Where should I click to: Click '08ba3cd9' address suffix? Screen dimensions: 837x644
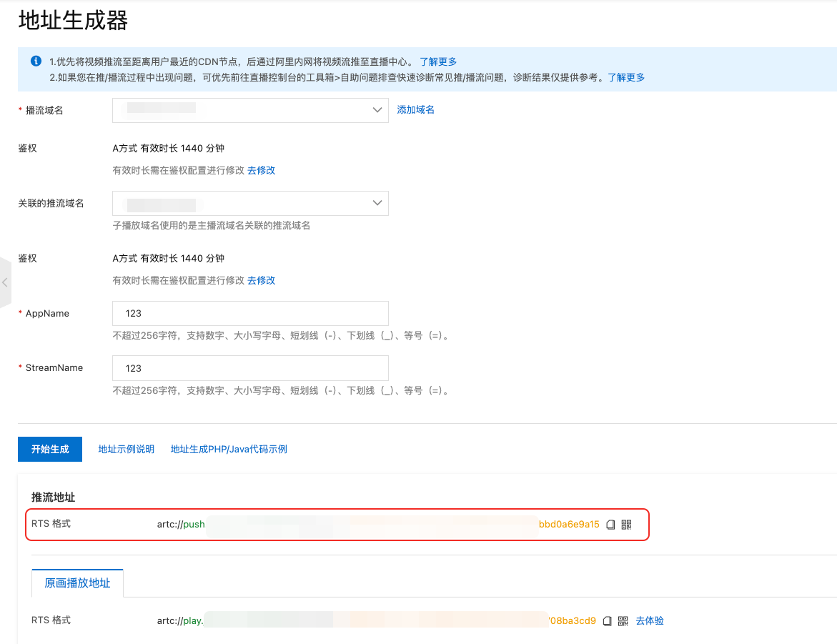573,621
